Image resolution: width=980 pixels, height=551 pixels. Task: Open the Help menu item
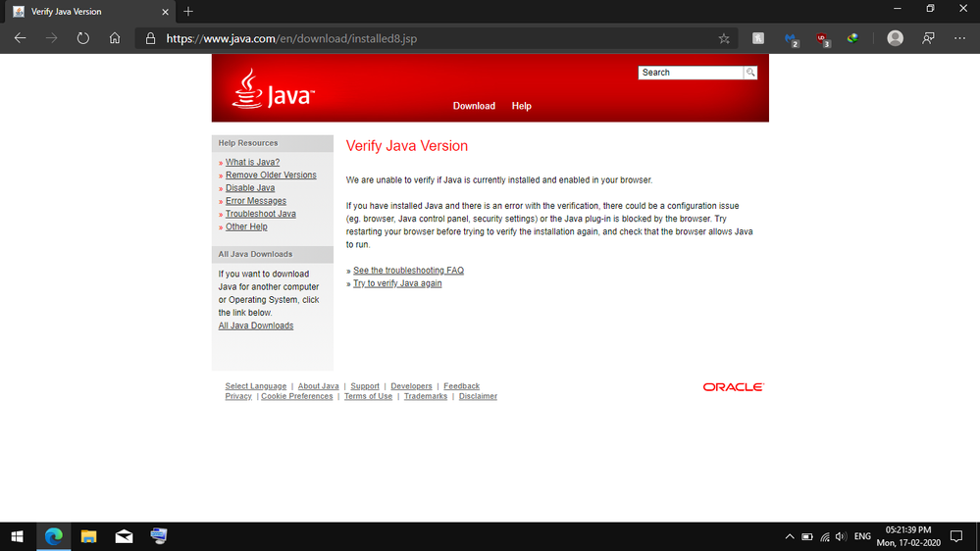[x=521, y=106]
